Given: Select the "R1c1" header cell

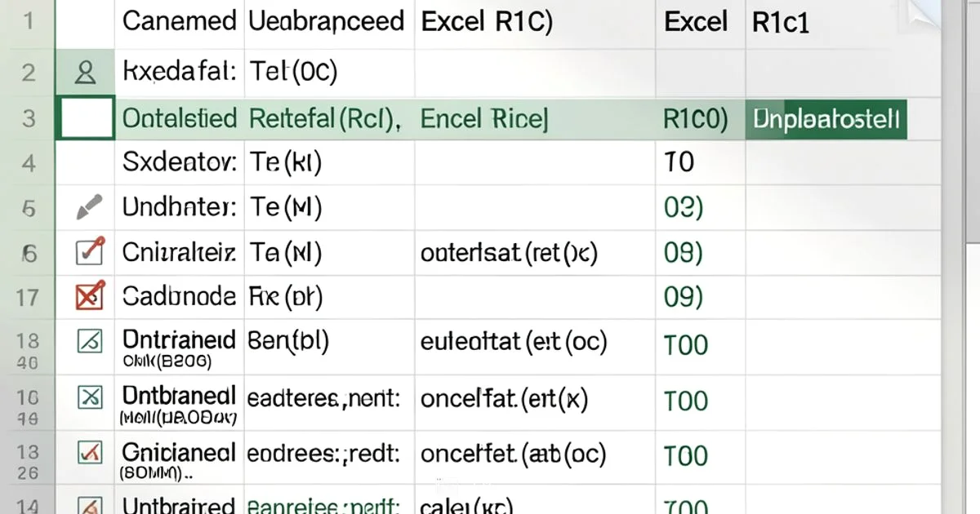Looking at the screenshot, I should click(x=781, y=22).
